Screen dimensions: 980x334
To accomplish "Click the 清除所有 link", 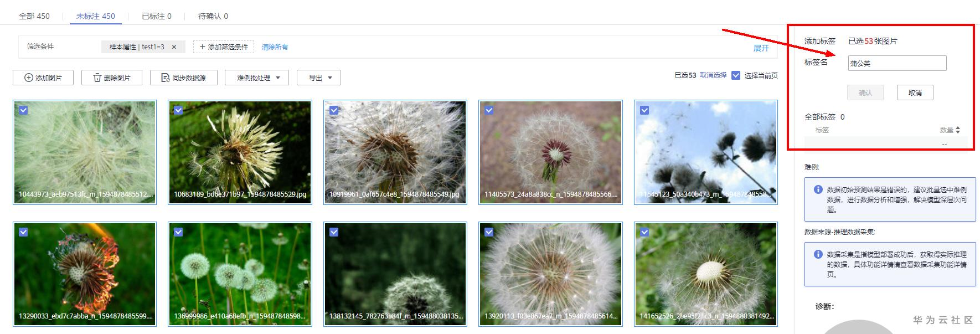I will pos(275,47).
